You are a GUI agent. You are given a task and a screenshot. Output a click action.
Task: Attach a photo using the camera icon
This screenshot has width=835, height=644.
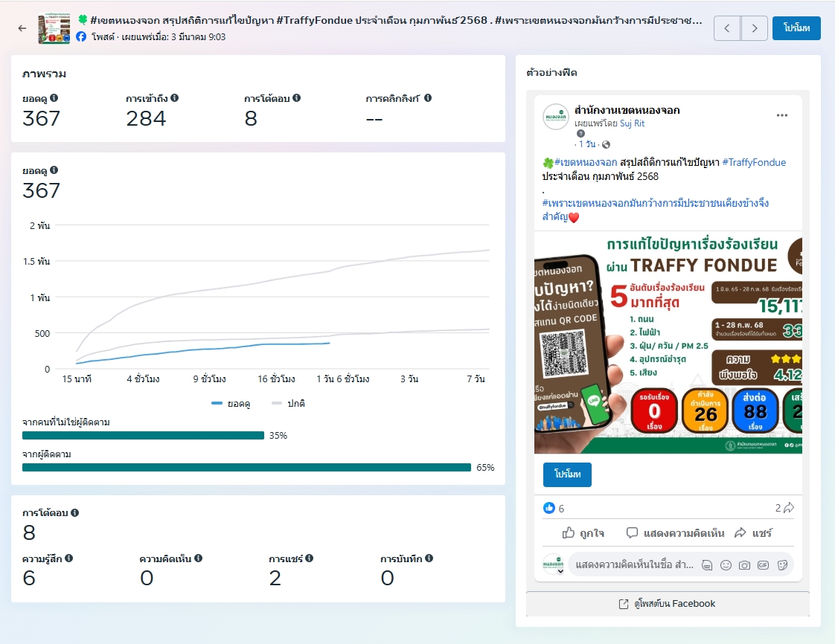[x=744, y=565]
